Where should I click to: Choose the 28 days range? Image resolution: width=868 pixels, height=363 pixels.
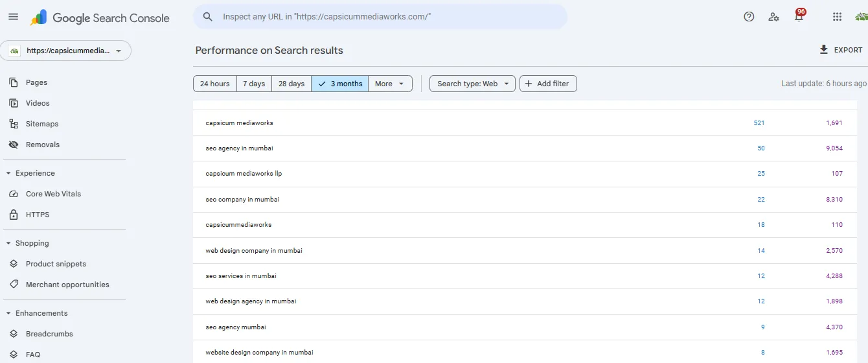[x=291, y=84]
